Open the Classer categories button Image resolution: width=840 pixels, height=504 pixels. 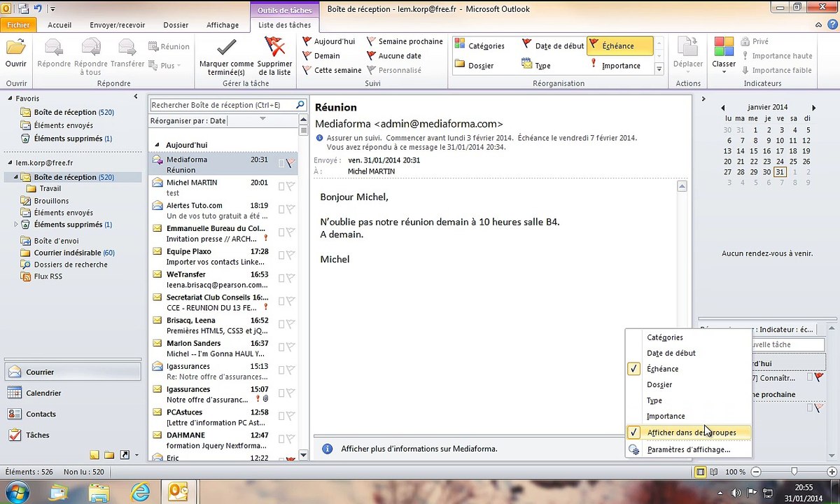point(724,53)
